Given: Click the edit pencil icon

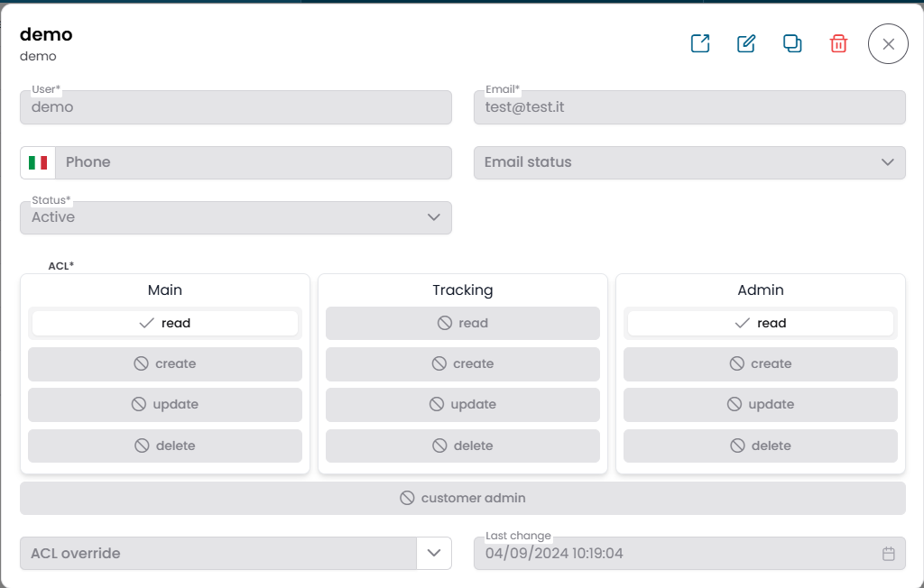Looking at the screenshot, I should click(746, 43).
